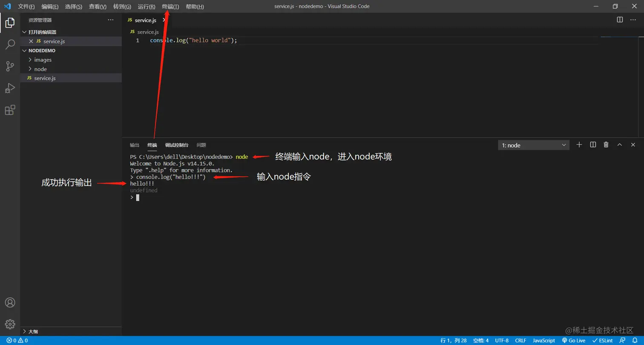Open the Terminal menu

pos(171,6)
